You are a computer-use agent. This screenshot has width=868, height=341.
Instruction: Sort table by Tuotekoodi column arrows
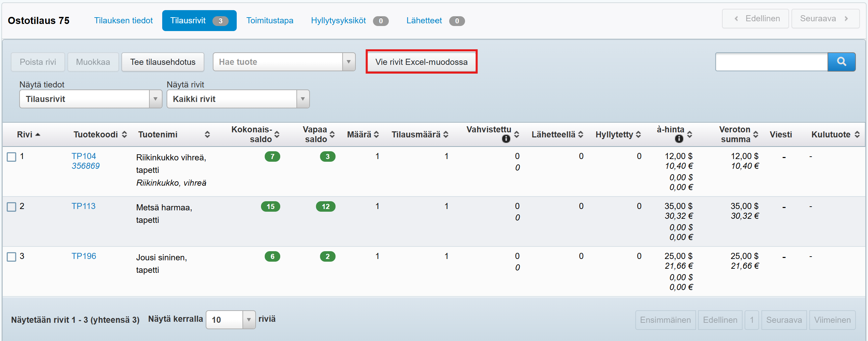click(124, 134)
